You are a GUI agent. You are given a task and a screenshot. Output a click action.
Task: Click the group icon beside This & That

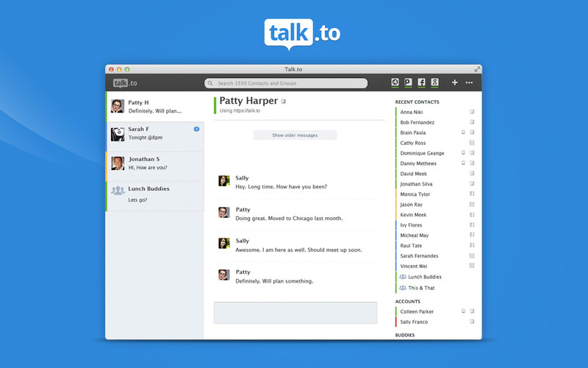(403, 288)
